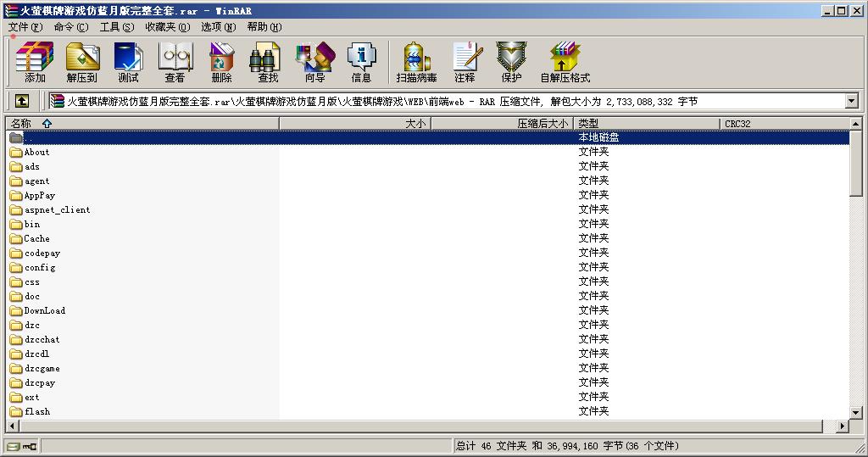This screenshot has width=868, height=457.
Task: Click the vertical scrollbar down arrow
Action: click(856, 412)
